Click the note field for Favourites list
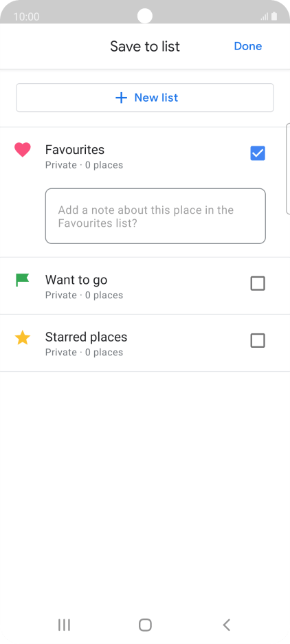Screen dimensions: 290x644 coord(155,216)
